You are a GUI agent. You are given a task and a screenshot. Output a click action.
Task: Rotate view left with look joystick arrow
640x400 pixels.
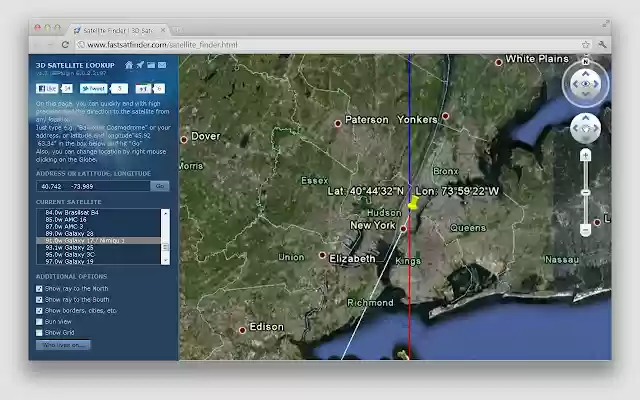pos(575,84)
